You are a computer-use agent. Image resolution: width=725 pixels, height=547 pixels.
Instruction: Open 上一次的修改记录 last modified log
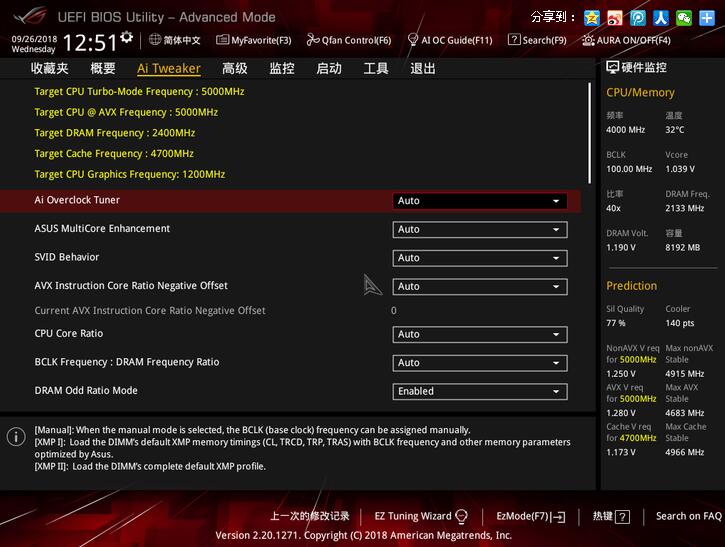[310, 516]
